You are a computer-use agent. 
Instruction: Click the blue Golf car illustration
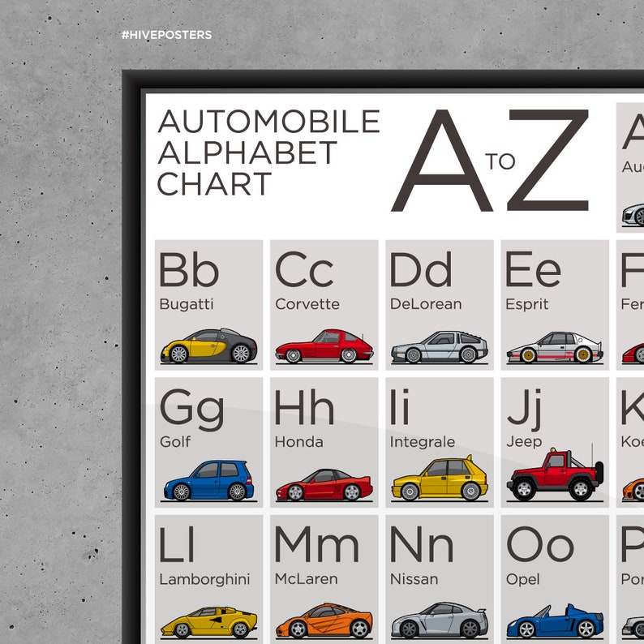click(x=208, y=480)
